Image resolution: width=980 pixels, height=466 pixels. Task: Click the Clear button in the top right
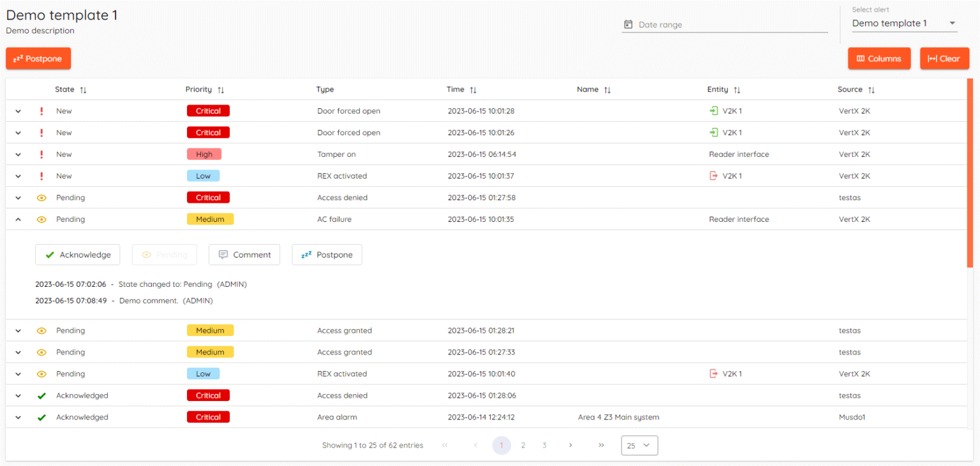point(945,58)
